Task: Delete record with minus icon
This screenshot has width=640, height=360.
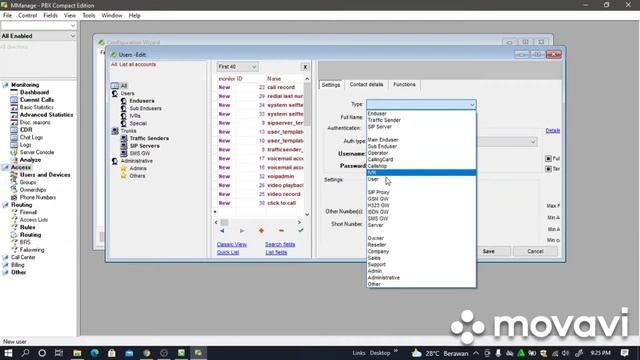Action: point(281,231)
